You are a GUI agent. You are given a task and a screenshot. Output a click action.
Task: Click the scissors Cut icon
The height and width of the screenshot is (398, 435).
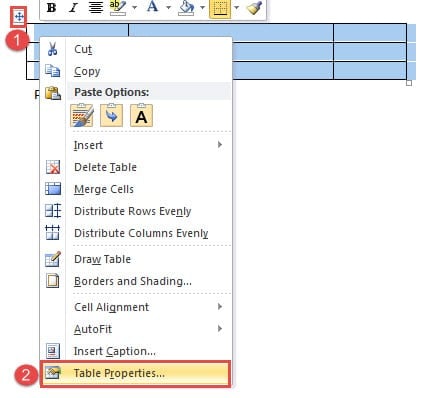[x=53, y=49]
